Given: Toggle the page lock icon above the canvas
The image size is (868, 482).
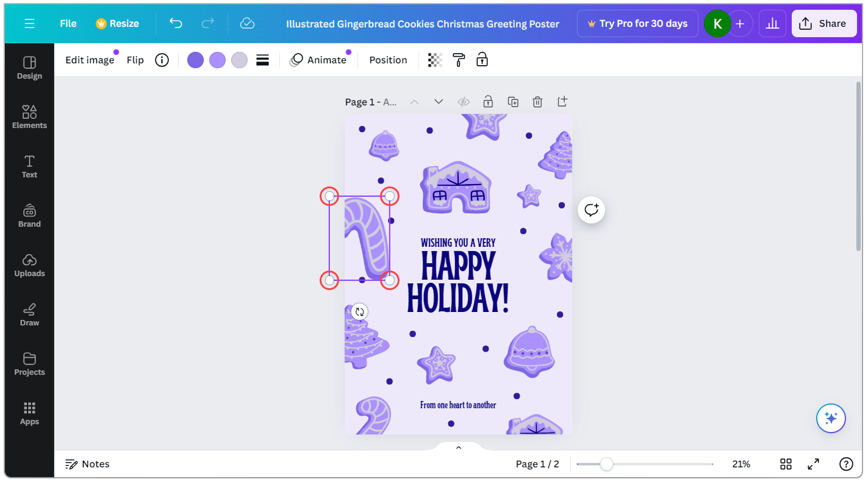Looking at the screenshot, I should (x=488, y=102).
